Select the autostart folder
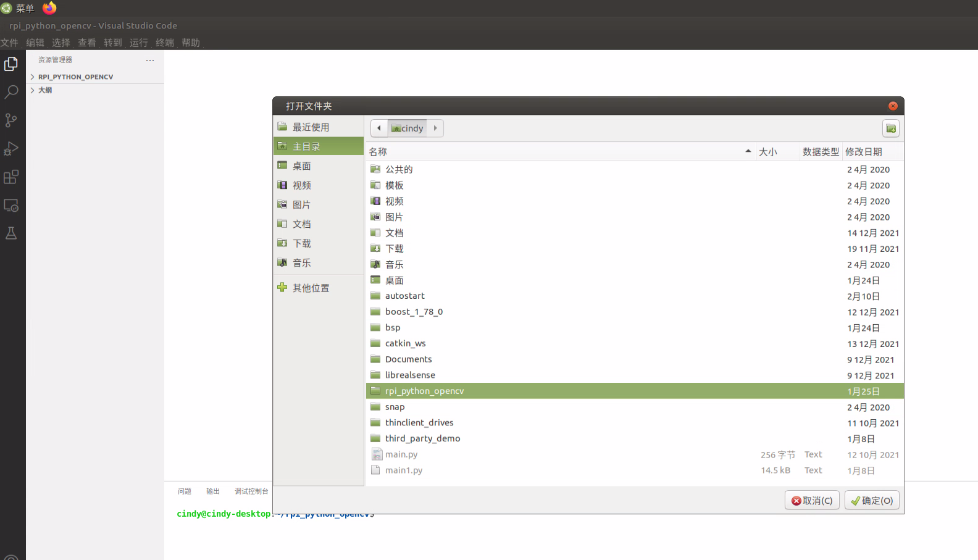This screenshot has height=560, width=978. [x=635, y=296]
